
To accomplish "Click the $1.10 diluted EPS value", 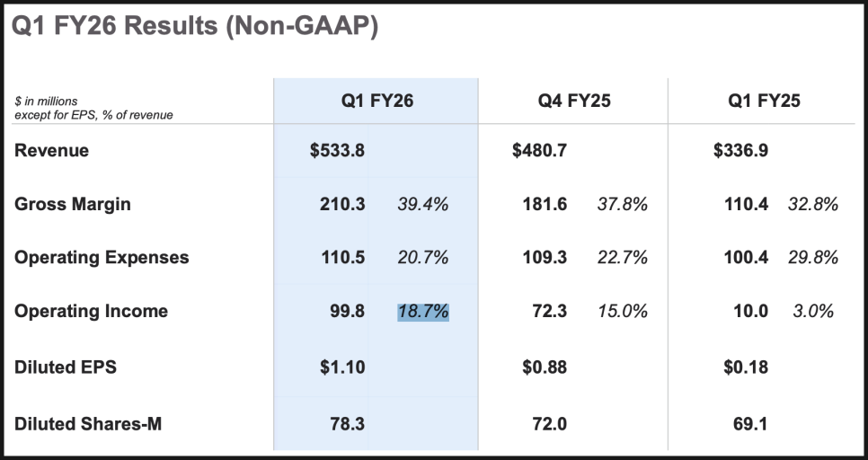I will (341, 367).
